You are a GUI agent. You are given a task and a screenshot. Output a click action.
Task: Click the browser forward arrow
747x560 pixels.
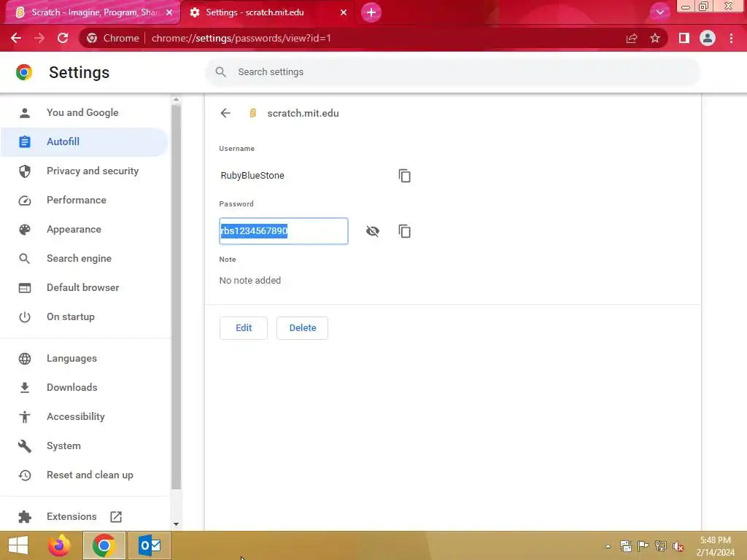click(39, 38)
